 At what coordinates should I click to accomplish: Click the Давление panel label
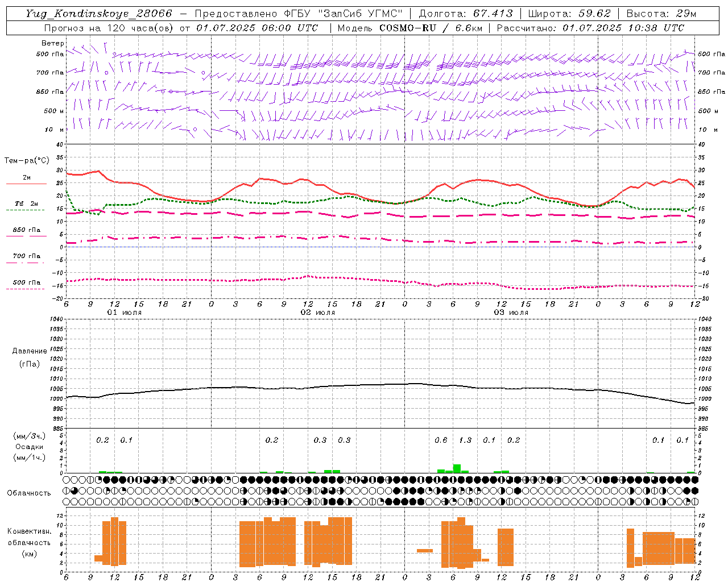click(30, 351)
